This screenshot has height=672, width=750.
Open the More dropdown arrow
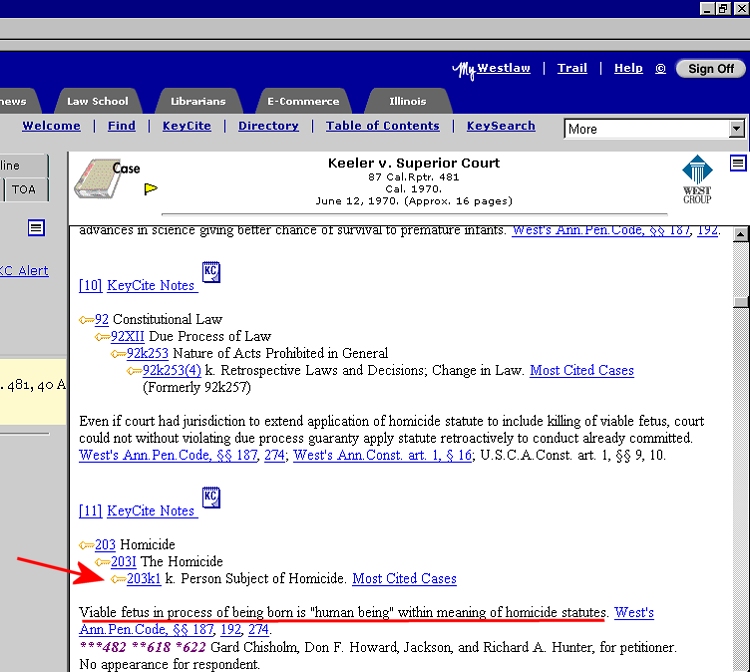(737, 129)
